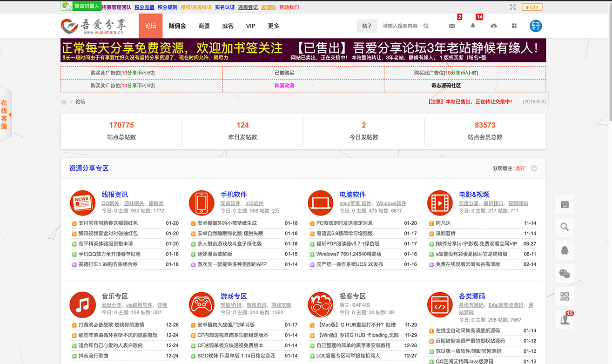Viewport: 612px width, 364px height.
Task: Open the 实名认证 link
Action: coord(225,7)
